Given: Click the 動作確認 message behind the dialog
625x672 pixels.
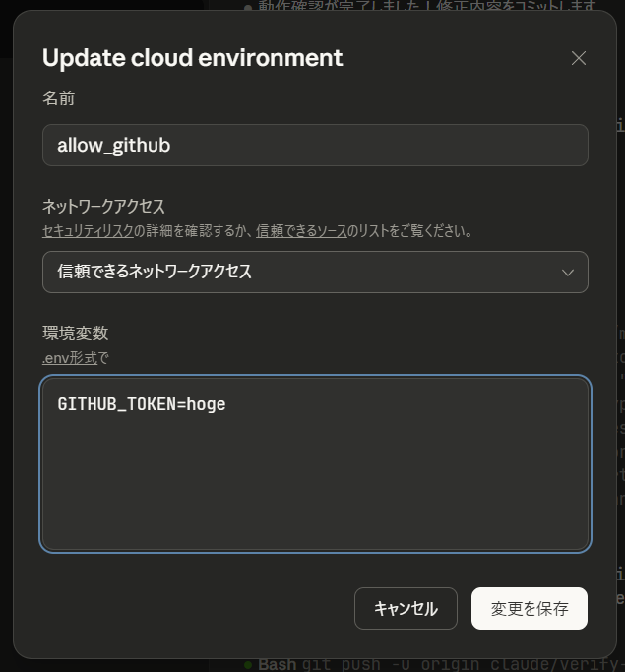Looking at the screenshot, I should pos(427,6).
